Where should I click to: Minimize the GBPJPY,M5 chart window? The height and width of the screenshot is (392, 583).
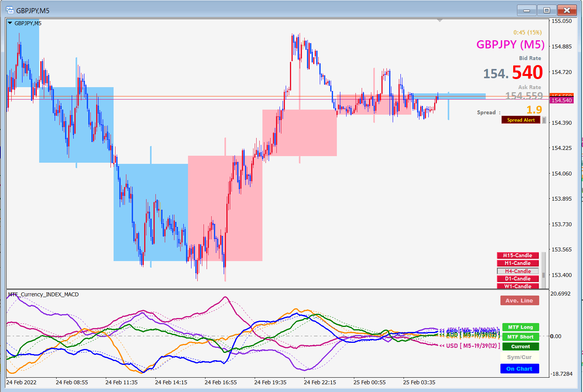pos(527,10)
